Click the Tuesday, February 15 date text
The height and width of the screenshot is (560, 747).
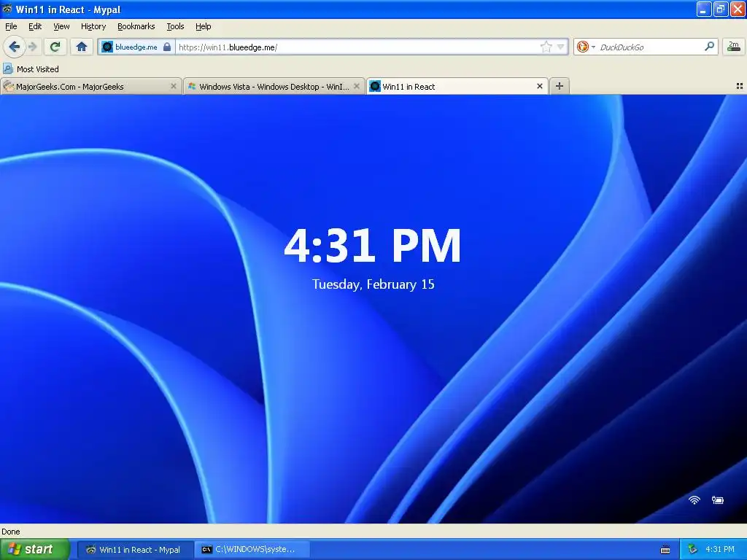pos(373,284)
